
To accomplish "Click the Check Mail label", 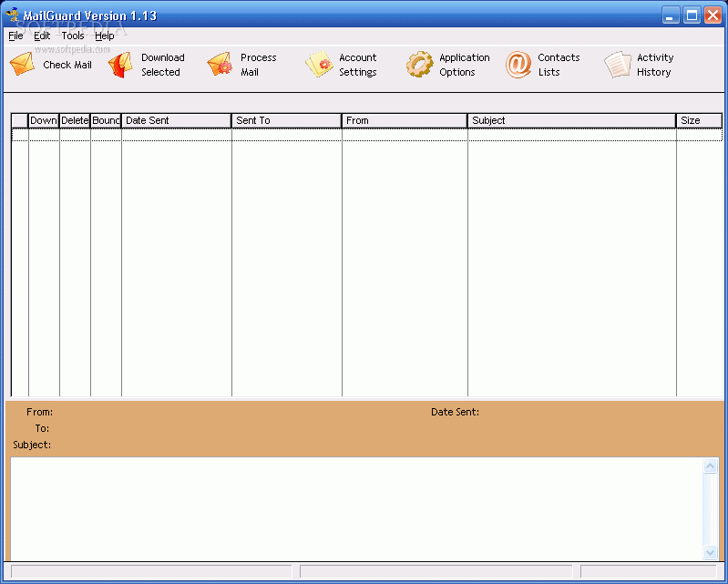I will pyautogui.click(x=67, y=65).
